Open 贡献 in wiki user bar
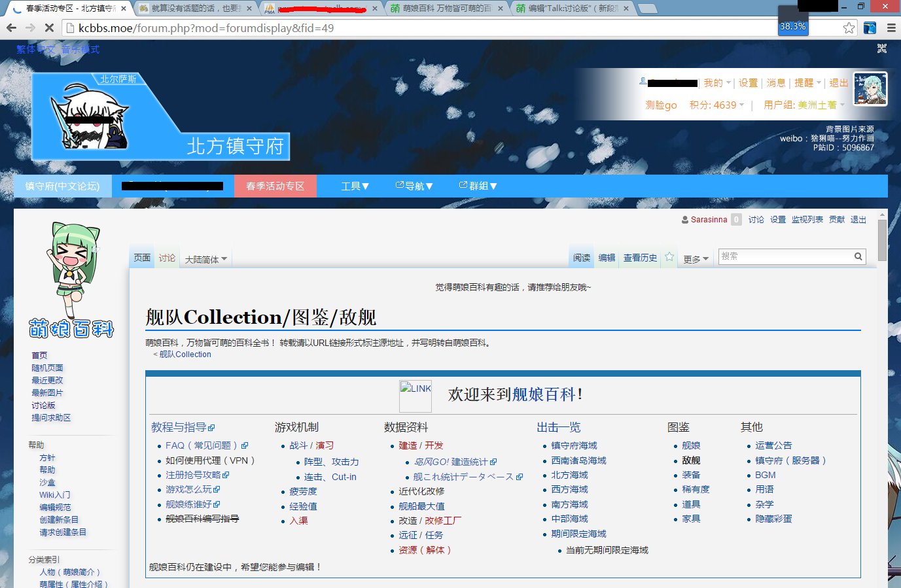 point(837,220)
